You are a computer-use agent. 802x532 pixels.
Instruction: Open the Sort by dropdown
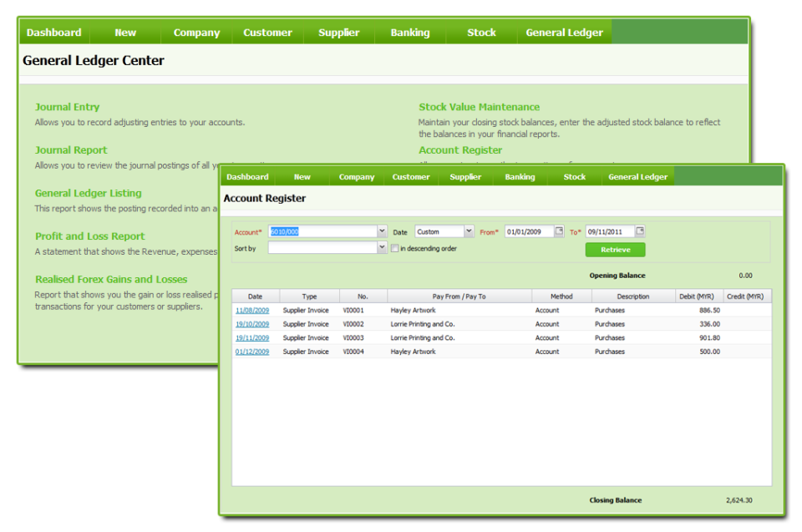pyautogui.click(x=381, y=248)
